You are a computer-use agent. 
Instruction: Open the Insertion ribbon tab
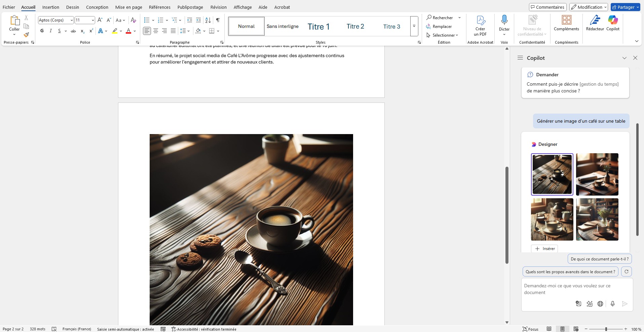(50, 7)
